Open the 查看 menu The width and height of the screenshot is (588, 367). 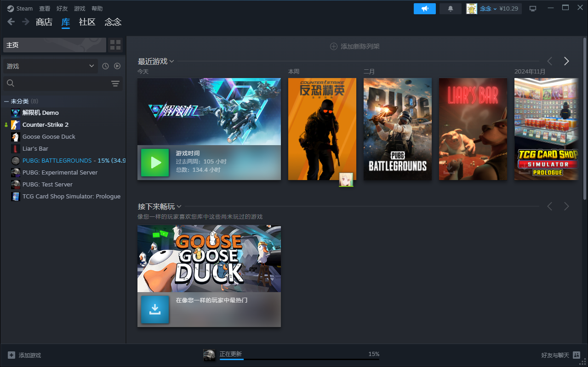point(45,9)
